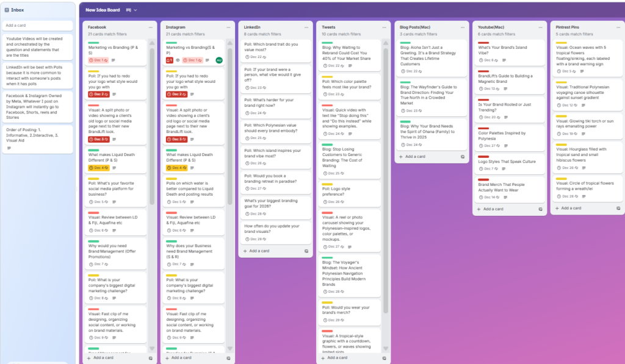The height and width of the screenshot is (364, 625).
Task: Click the New Idea Board title
Action: pyautogui.click(x=103, y=10)
